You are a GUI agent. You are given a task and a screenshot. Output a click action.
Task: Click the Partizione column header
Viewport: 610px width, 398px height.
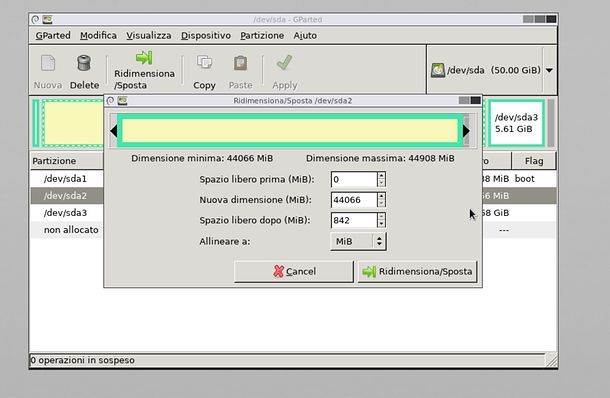pos(67,161)
